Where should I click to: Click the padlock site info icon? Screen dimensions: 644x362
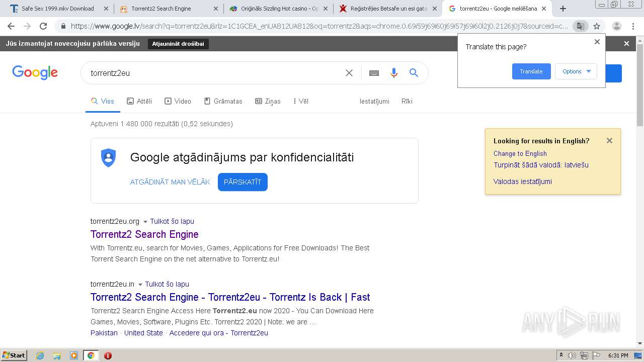63,26
